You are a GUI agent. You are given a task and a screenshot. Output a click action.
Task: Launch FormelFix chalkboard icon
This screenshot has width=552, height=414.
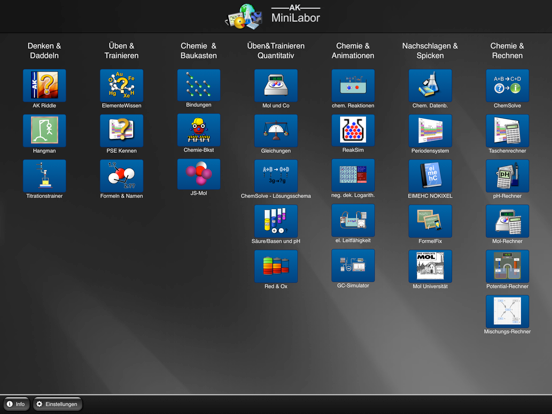pyautogui.click(x=430, y=221)
